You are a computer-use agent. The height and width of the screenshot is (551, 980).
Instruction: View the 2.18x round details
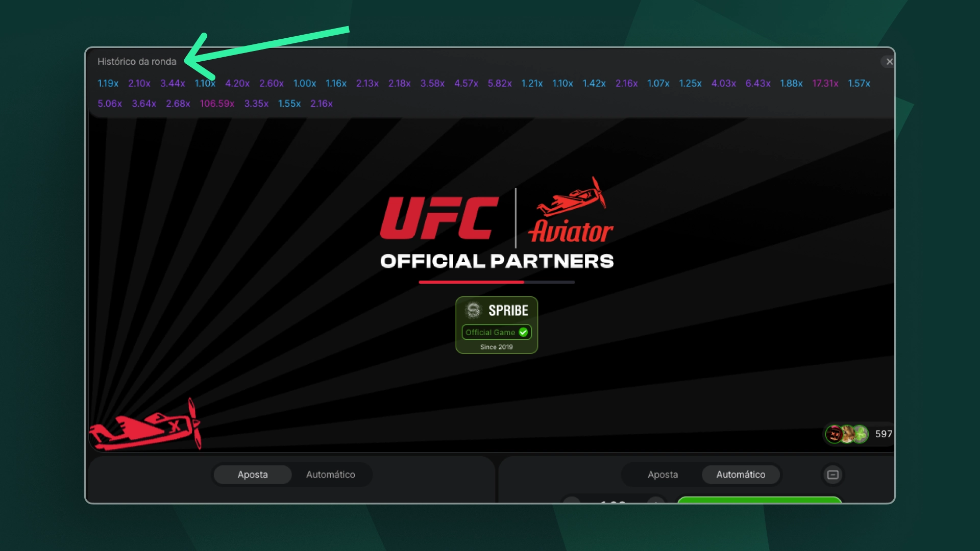tap(400, 83)
